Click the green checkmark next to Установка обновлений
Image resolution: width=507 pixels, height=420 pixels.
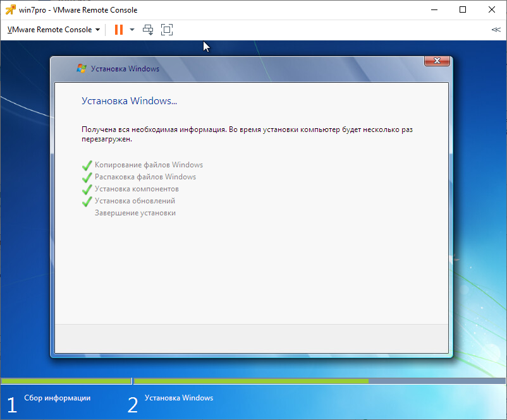coord(87,201)
